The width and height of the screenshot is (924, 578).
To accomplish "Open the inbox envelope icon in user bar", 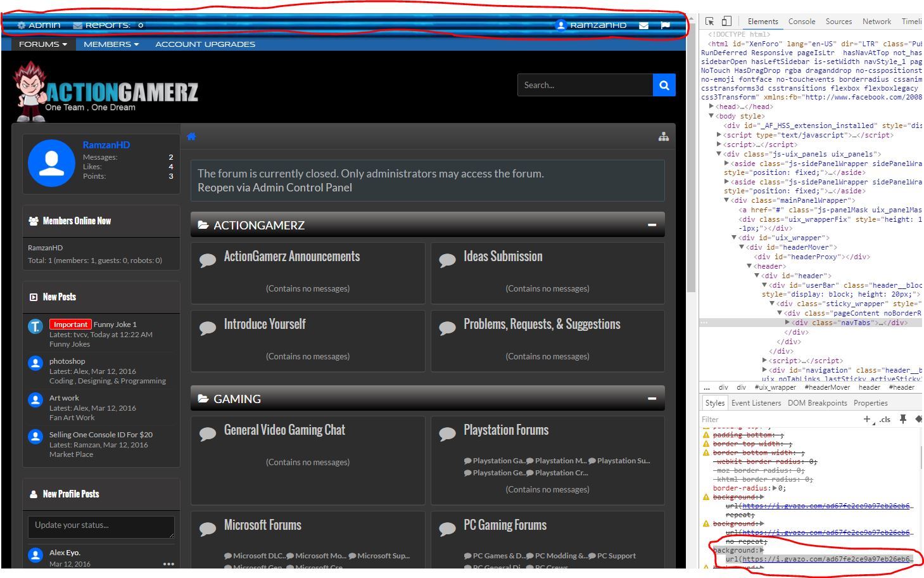I will point(643,25).
